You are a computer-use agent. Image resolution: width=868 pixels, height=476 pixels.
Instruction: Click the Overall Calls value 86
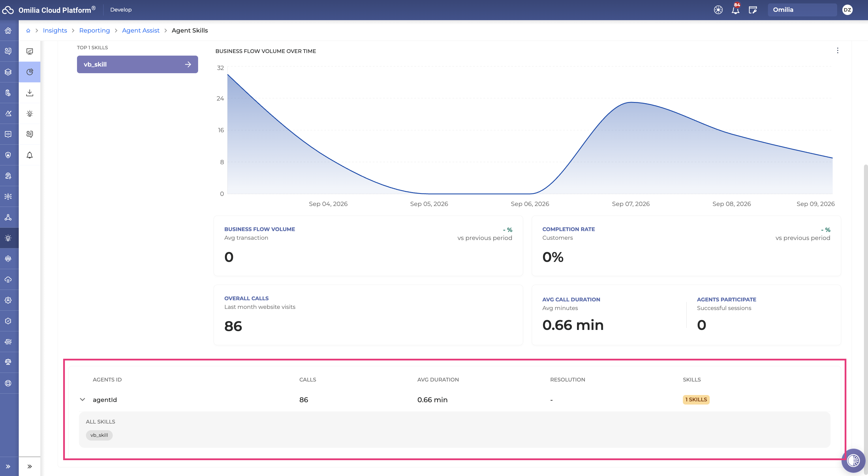click(233, 326)
